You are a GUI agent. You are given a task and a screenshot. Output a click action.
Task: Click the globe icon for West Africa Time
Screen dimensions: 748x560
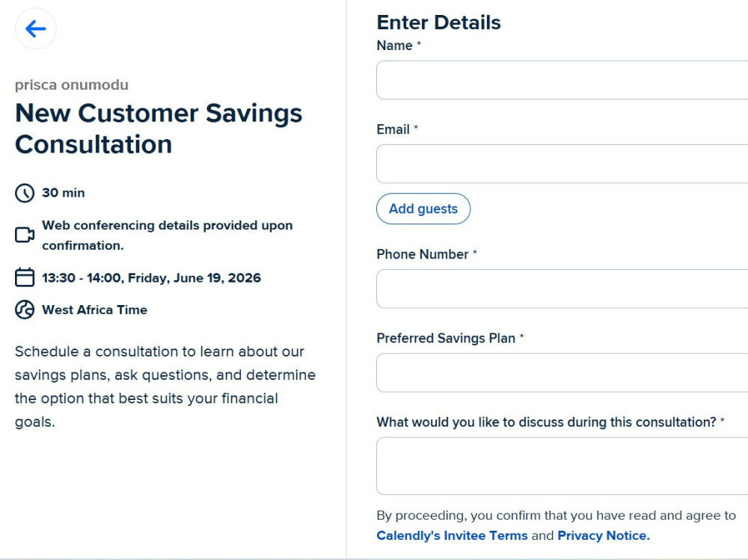25,310
